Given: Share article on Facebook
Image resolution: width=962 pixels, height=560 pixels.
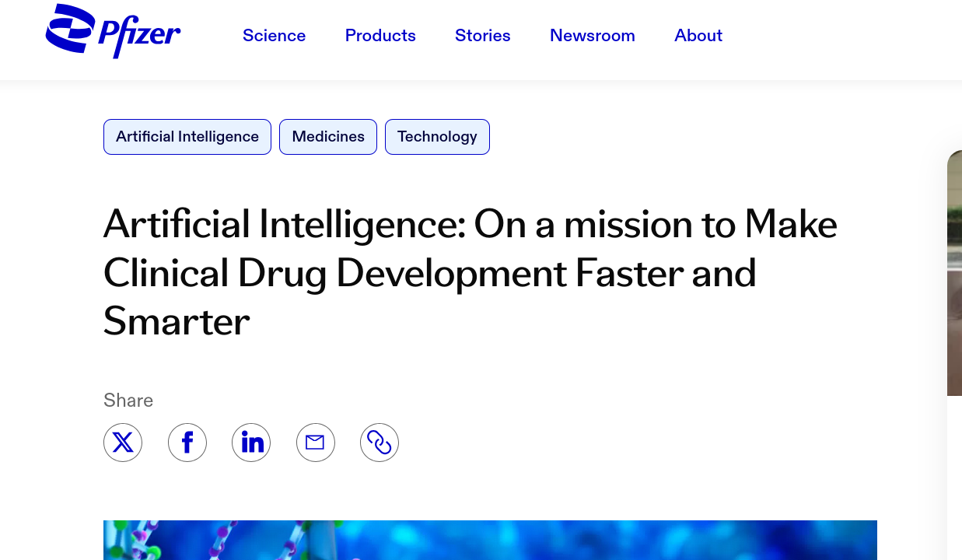Looking at the screenshot, I should coord(187,443).
